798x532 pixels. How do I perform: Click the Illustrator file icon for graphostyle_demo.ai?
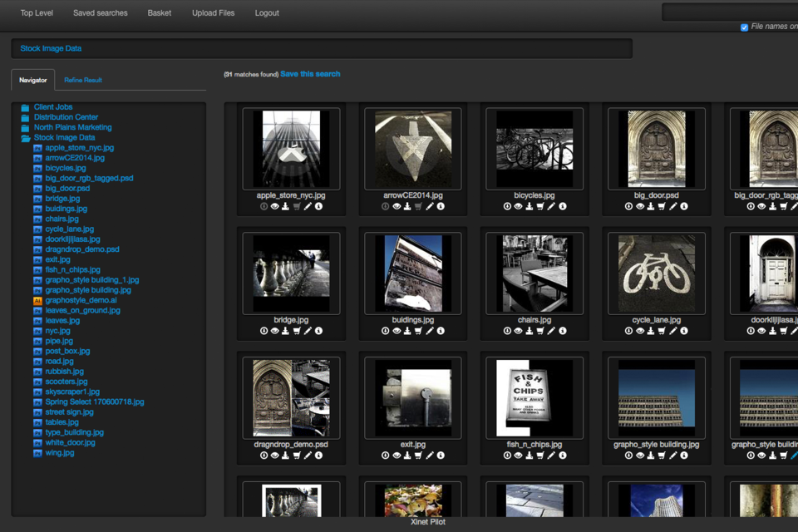point(37,300)
